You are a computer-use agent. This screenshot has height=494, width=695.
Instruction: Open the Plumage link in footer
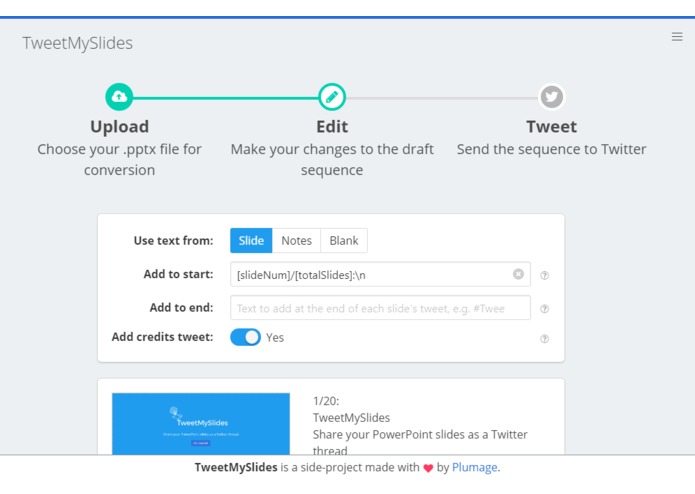coord(475,467)
